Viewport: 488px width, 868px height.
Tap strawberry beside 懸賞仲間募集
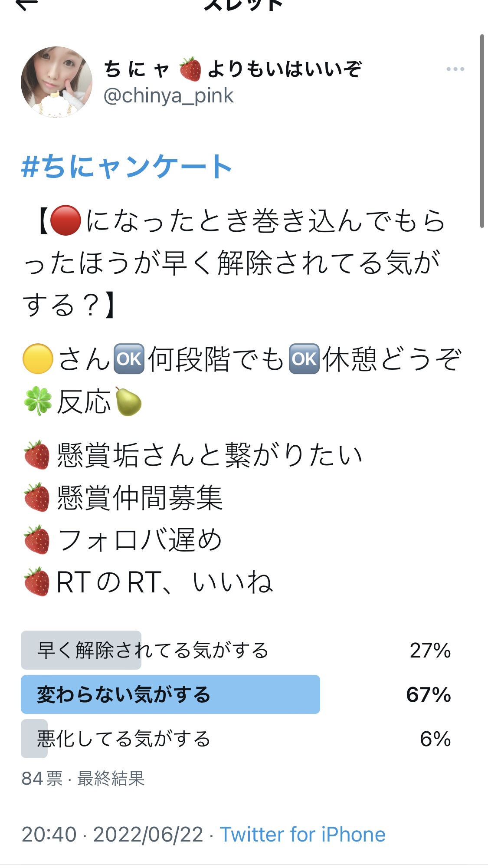tap(37, 497)
